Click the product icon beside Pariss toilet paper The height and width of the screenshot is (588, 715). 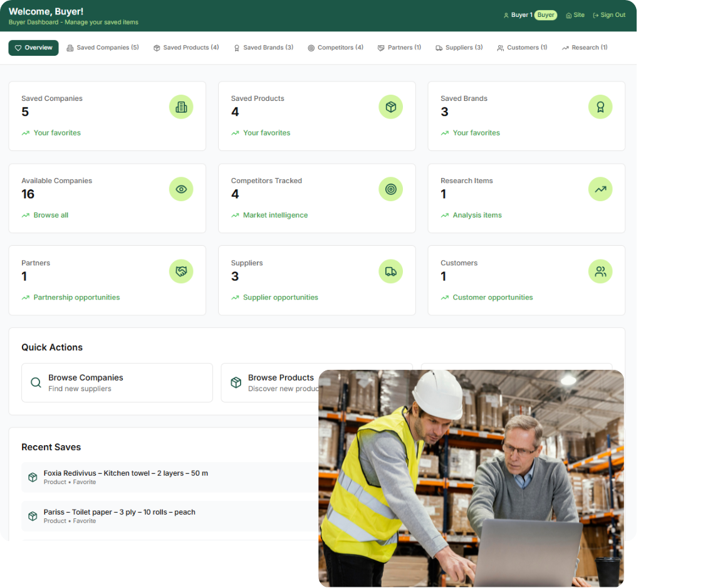(33, 516)
